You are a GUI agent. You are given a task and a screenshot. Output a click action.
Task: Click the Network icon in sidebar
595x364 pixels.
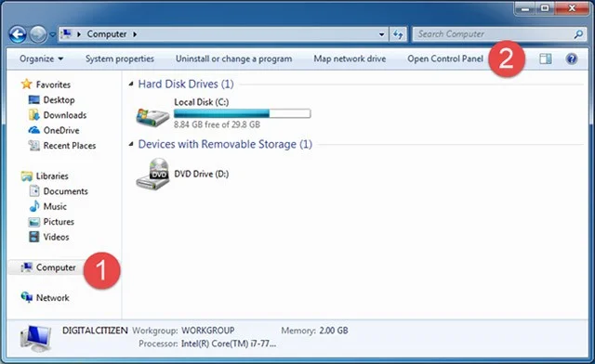point(27,297)
